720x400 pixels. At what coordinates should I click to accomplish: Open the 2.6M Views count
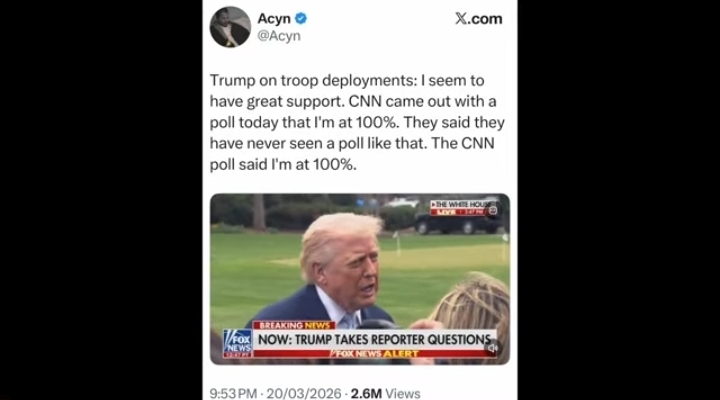coord(385,394)
